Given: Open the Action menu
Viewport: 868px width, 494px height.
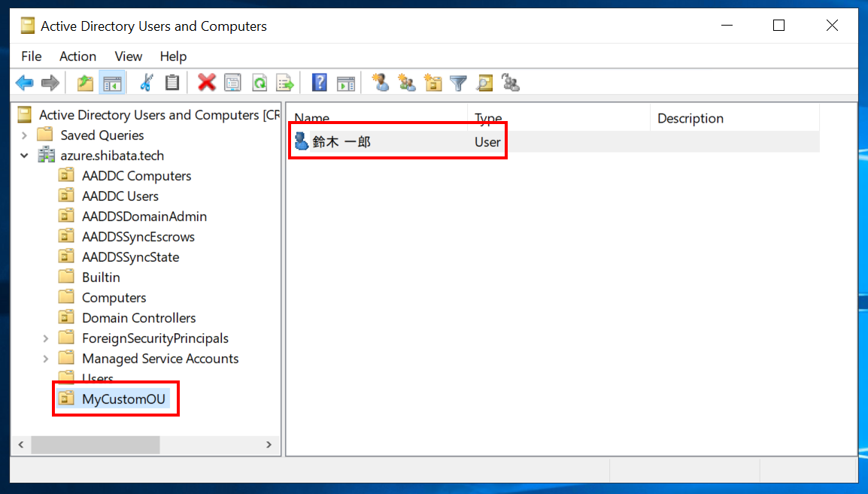Looking at the screenshot, I should [77, 56].
